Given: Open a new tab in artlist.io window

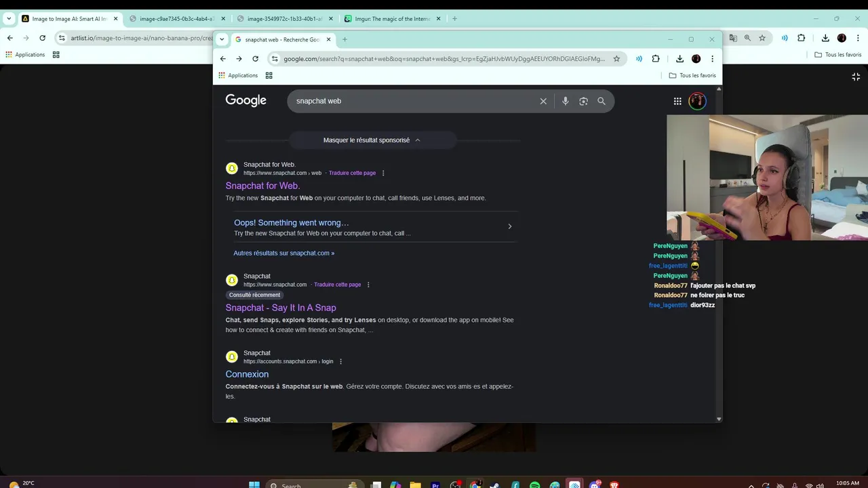Looking at the screenshot, I should coord(454,18).
